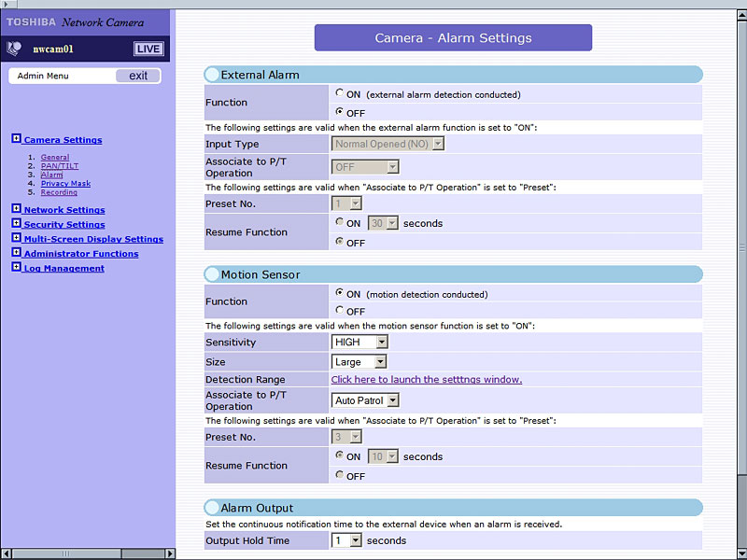The height and width of the screenshot is (560, 747).
Task: Go to the Privacy Mask menu item
Action: 65,184
